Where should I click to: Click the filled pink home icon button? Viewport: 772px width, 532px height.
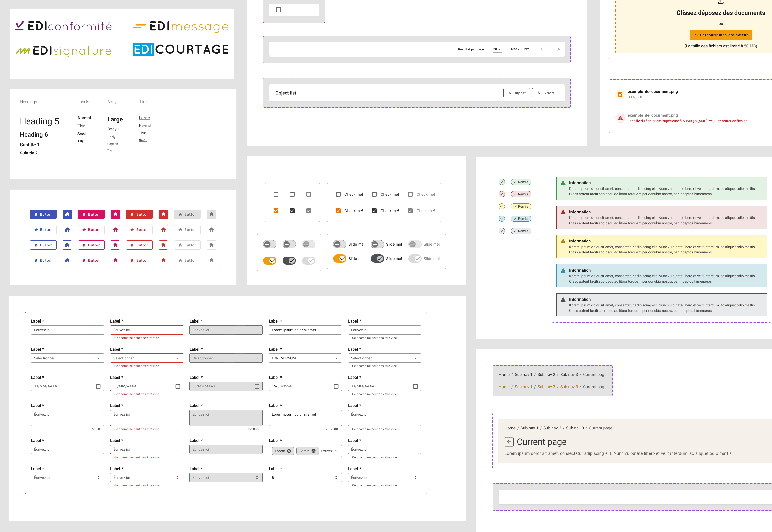click(115, 214)
